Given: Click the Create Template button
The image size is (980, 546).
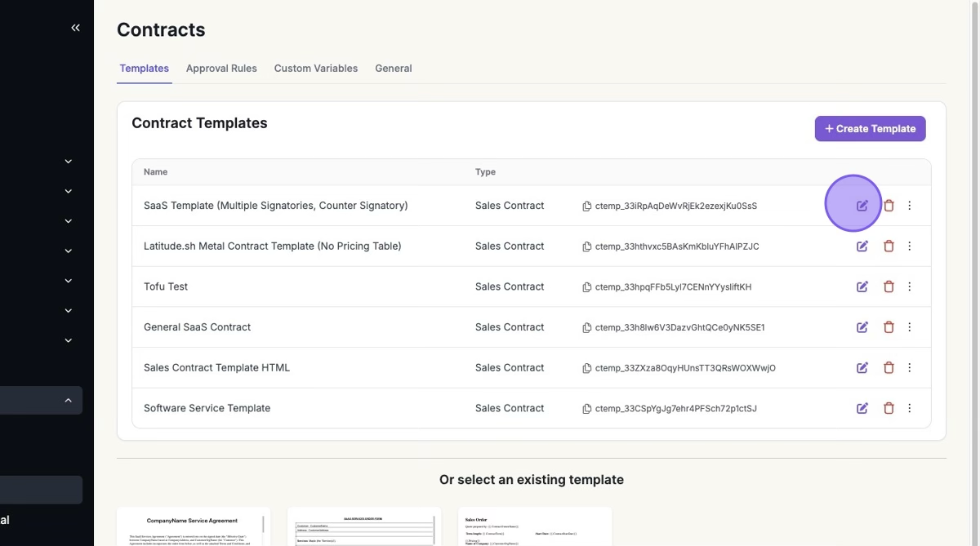Looking at the screenshot, I should 870,128.
